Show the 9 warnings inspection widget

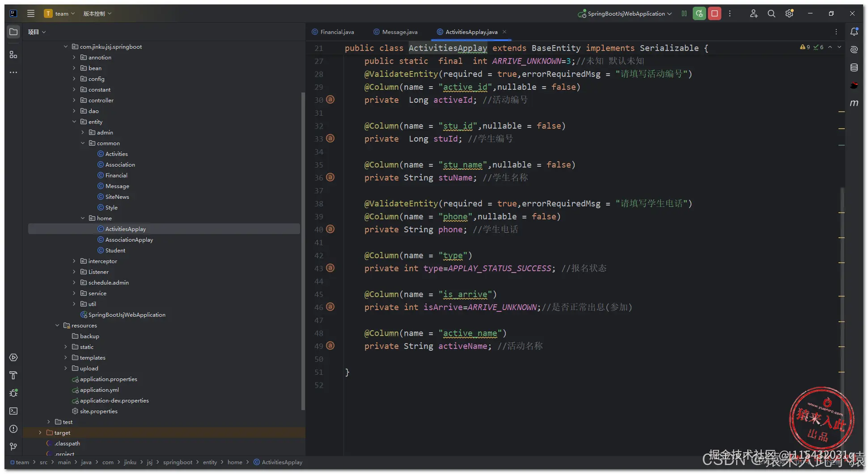coord(805,47)
